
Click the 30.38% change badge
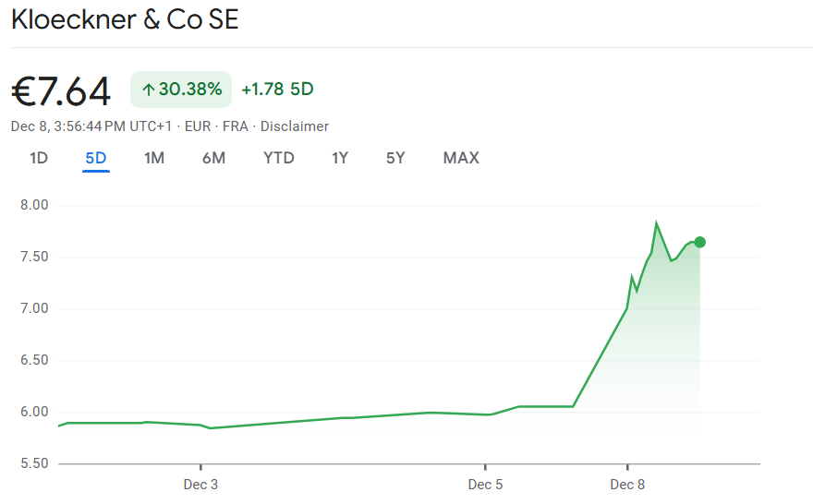181,90
